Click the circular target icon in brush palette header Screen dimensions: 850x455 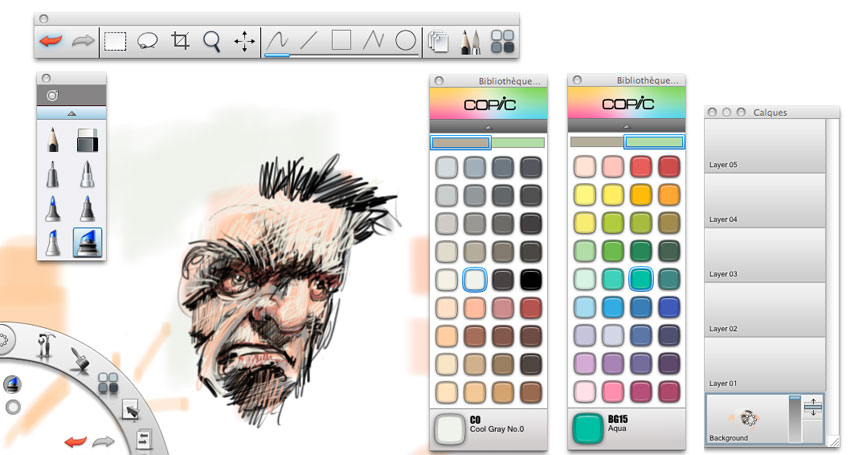[52, 95]
